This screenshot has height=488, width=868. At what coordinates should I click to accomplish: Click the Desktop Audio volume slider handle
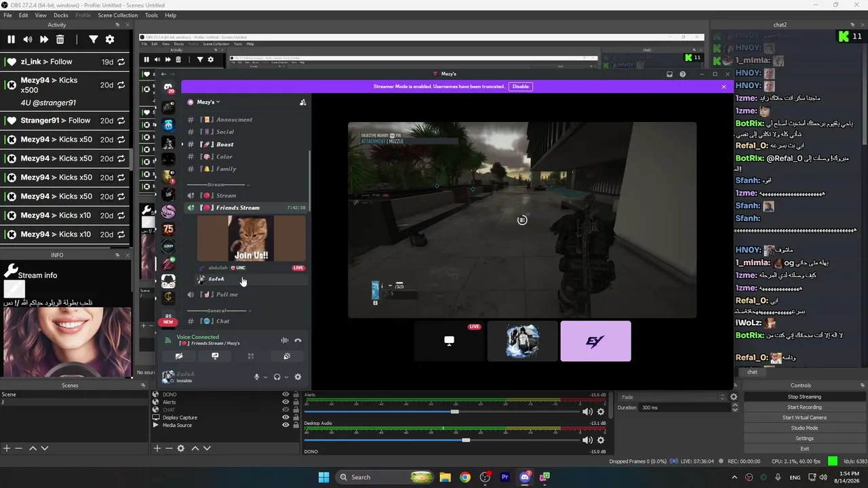point(466,440)
